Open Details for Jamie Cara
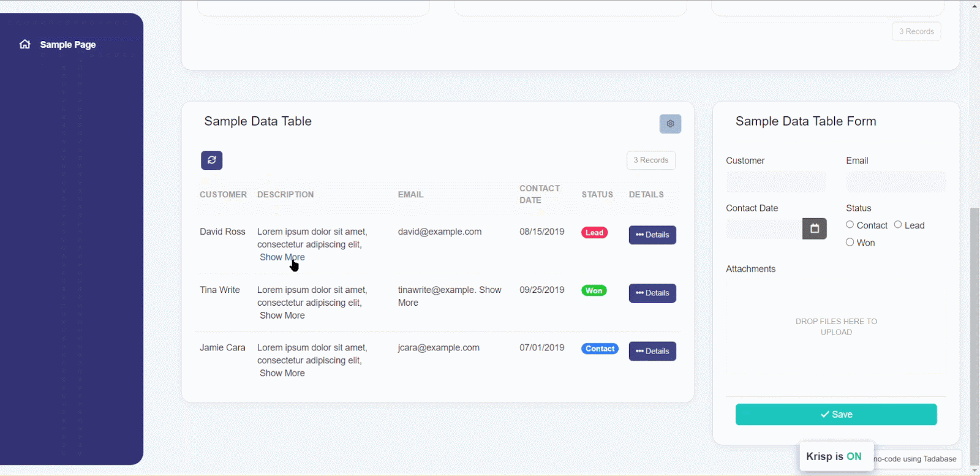Image resolution: width=980 pixels, height=476 pixels. (x=652, y=351)
